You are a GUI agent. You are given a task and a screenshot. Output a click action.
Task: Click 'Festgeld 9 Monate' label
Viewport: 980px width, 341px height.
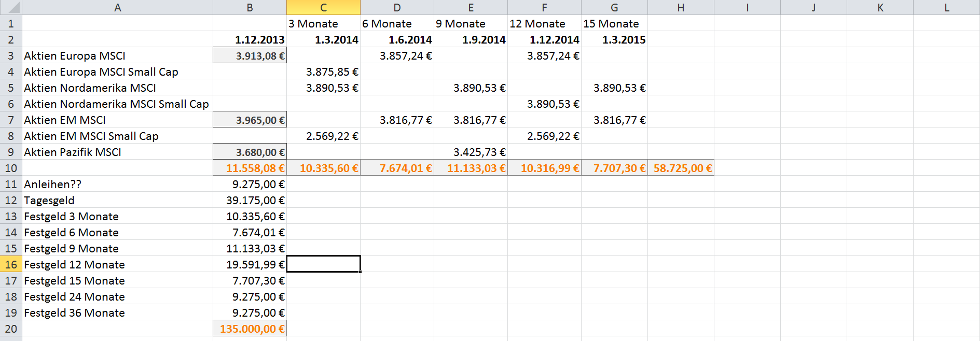coord(71,248)
